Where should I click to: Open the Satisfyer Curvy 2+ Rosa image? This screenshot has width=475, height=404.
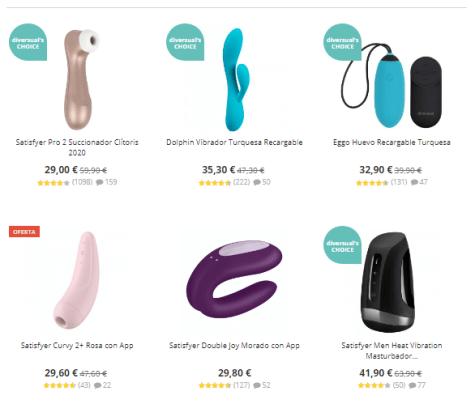click(77, 280)
